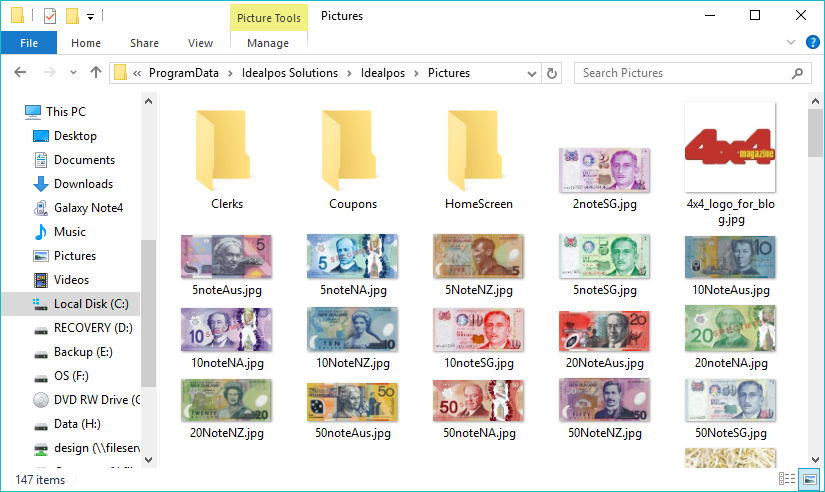This screenshot has width=825, height=492.
Task: Select Local Disk (C:) in navigation pane
Action: point(90,304)
